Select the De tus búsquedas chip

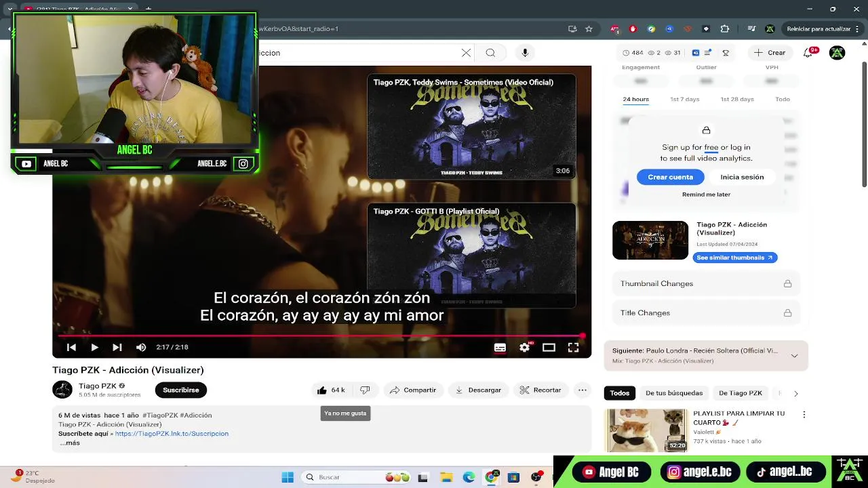pyautogui.click(x=674, y=393)
